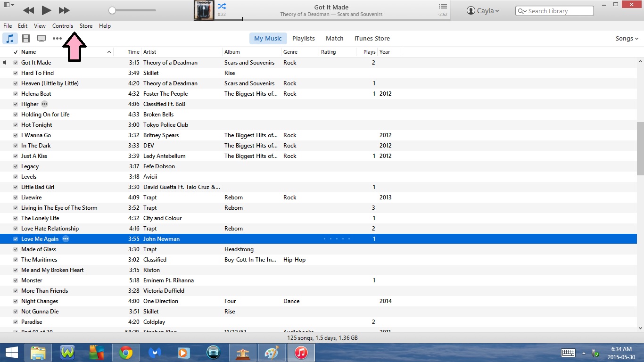Sort by the Genre column header

point(300,52)
